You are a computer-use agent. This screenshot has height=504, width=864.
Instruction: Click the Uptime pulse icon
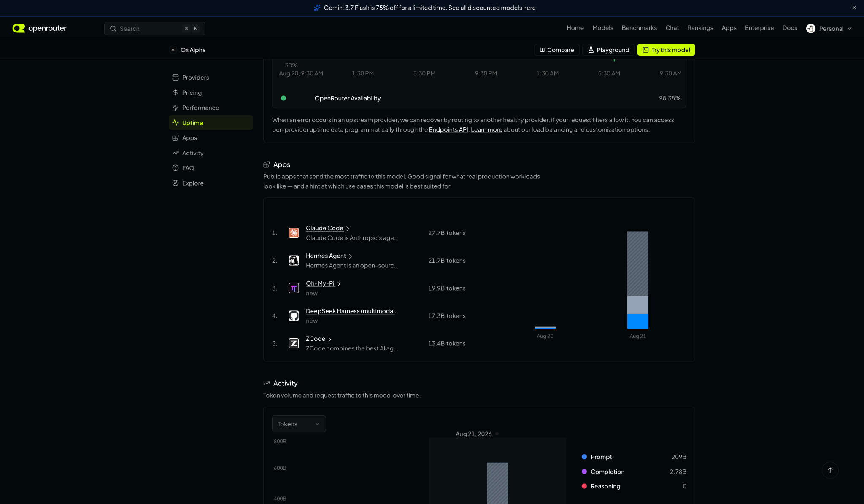175,123
